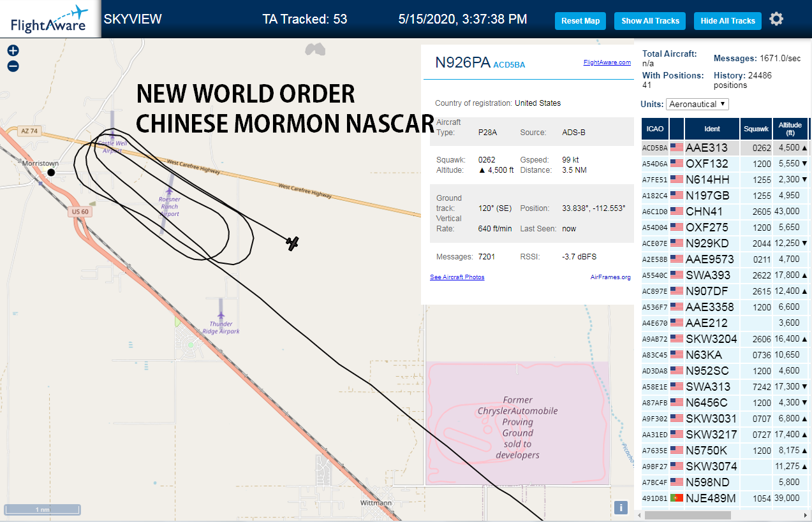Select the AAE212 aircraft row
Viewport: 812px width, 522px height.
tap(725, 323)
